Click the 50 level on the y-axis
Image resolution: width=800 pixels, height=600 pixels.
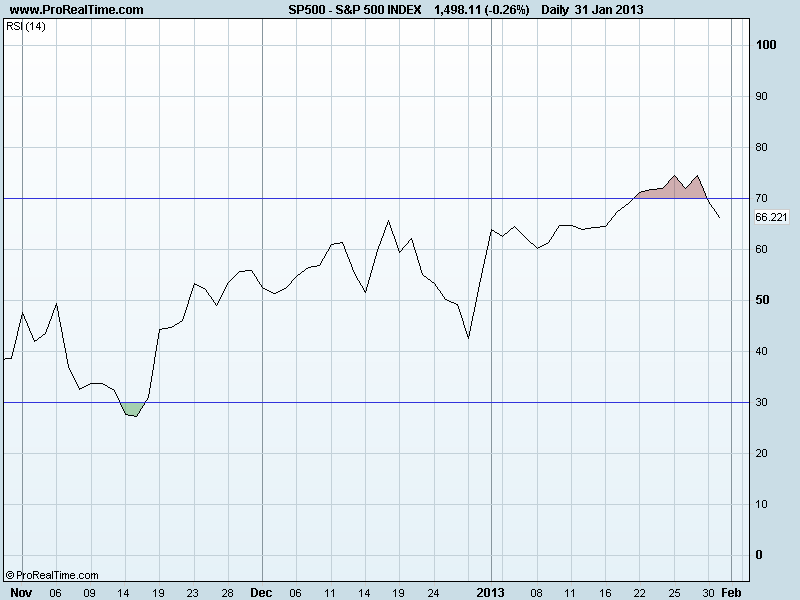[x=762, y=300]
